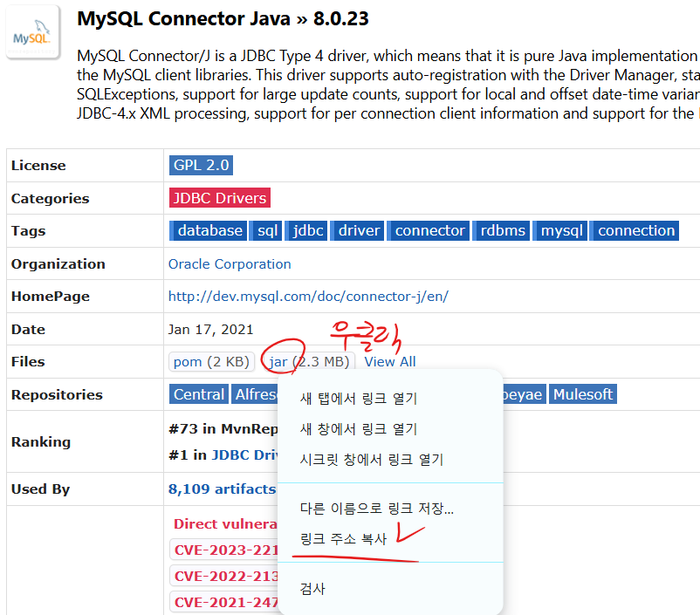
Task: Open the Alfresco repository badge
Action: [x=255, y=394]
